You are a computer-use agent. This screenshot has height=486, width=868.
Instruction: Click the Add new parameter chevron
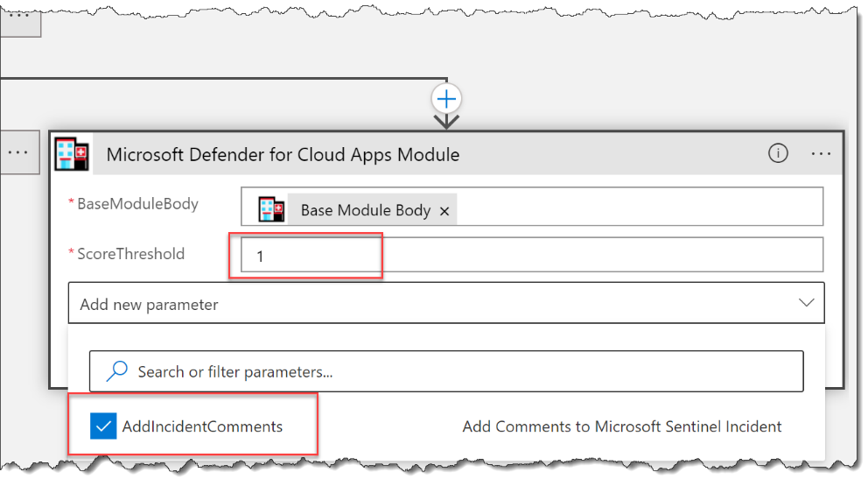[806, 303]
